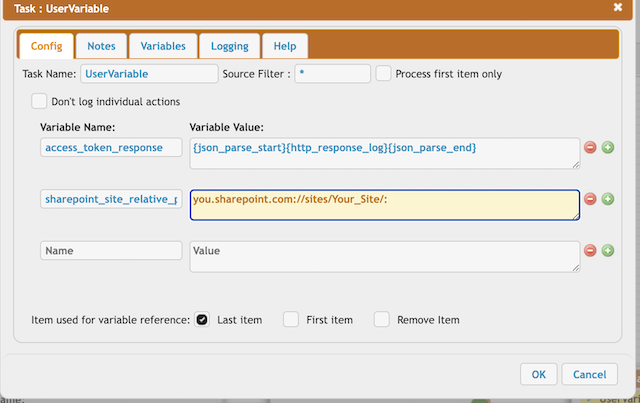Add row after sharepoint_site_relative variable
Viewport: 640px width, 403px height.
point(608,199)
